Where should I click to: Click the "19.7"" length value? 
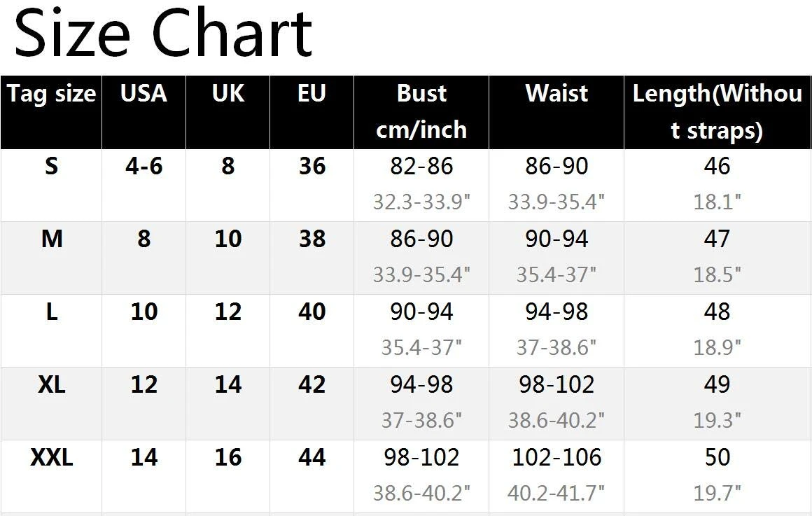tap(717, 494)
